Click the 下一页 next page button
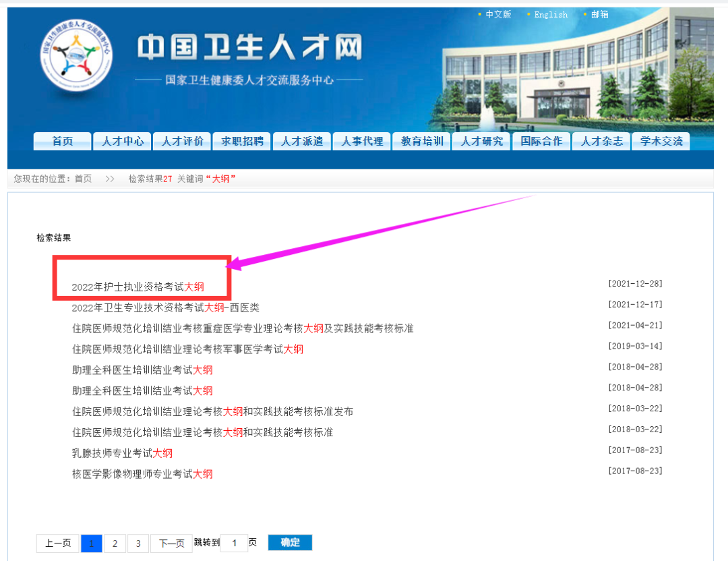 (x=171, y=543)
